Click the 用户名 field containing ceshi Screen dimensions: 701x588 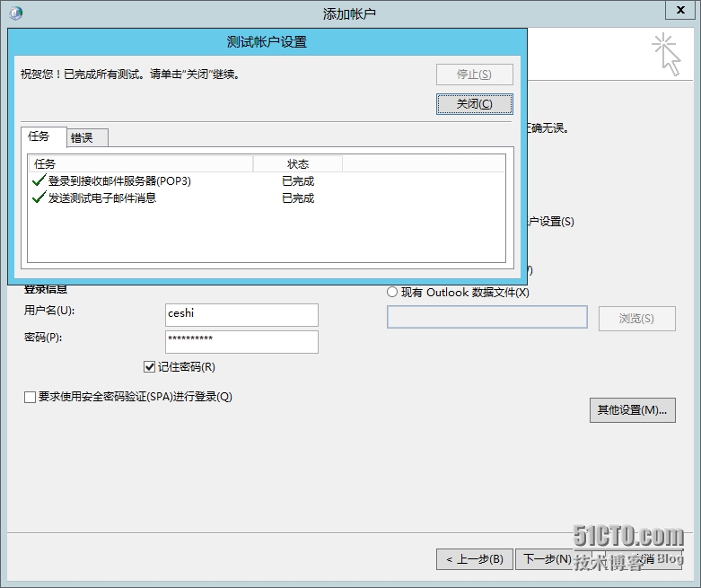coord(241,314)
